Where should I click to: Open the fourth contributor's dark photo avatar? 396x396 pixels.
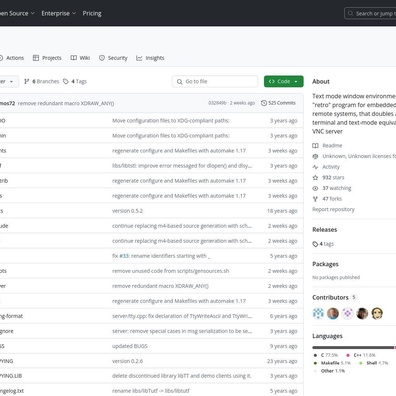(x=362, y=313)
